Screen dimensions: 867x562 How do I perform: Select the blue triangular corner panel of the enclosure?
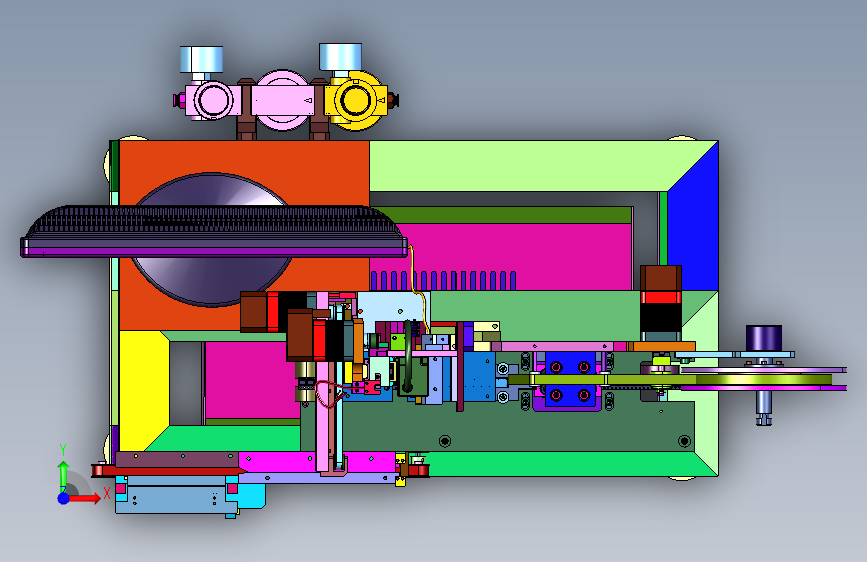click(x=692, y=221)
